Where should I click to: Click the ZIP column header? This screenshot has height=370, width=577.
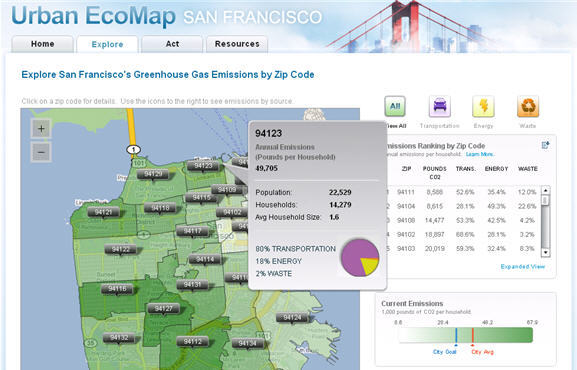[x=406, y=169]
